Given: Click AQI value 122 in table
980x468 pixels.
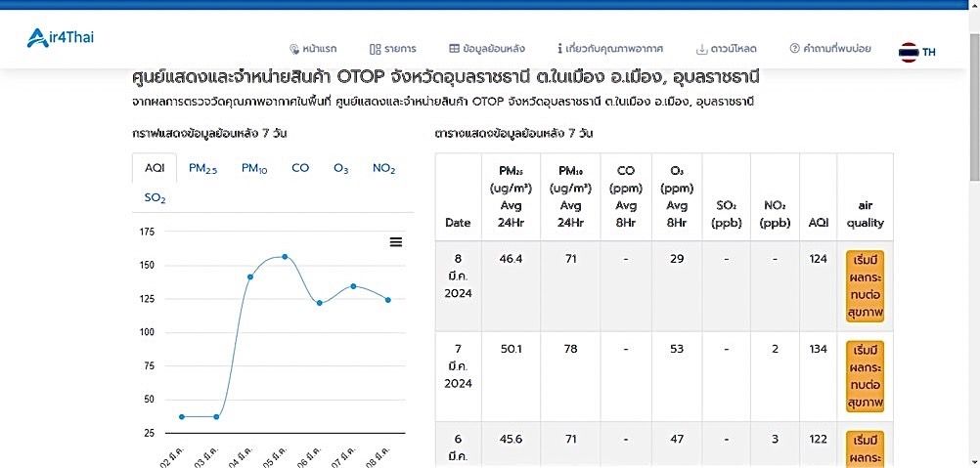Looking at the screenshot, I should [x=818, y=440].
